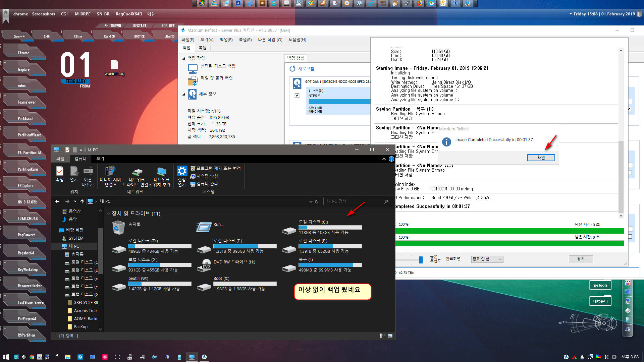The image size is (644, 362).
Task: Click the 새로고침 refresh link in Macrium
Action: tap(306, 69)
